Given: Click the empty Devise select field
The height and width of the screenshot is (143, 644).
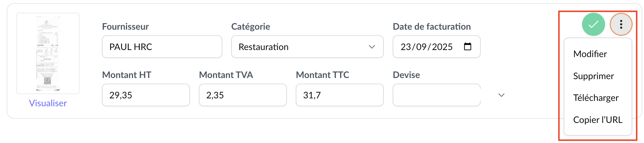Looking at the screenshot, I should coord(436,95).
